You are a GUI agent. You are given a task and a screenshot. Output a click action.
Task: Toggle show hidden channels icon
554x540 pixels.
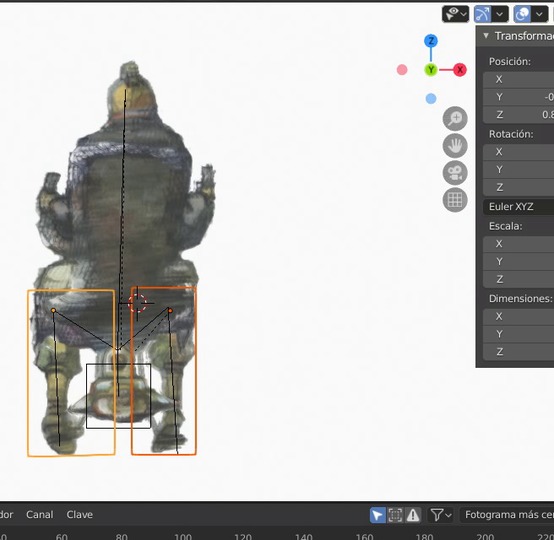point(395,515)
